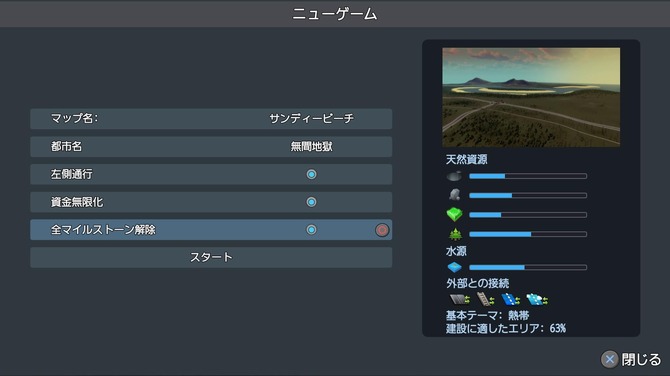The width and height of the screenshot is (670, 376).
Task: Click the Sandy Beach map preview thumbnail
Action: click(531, 97)
